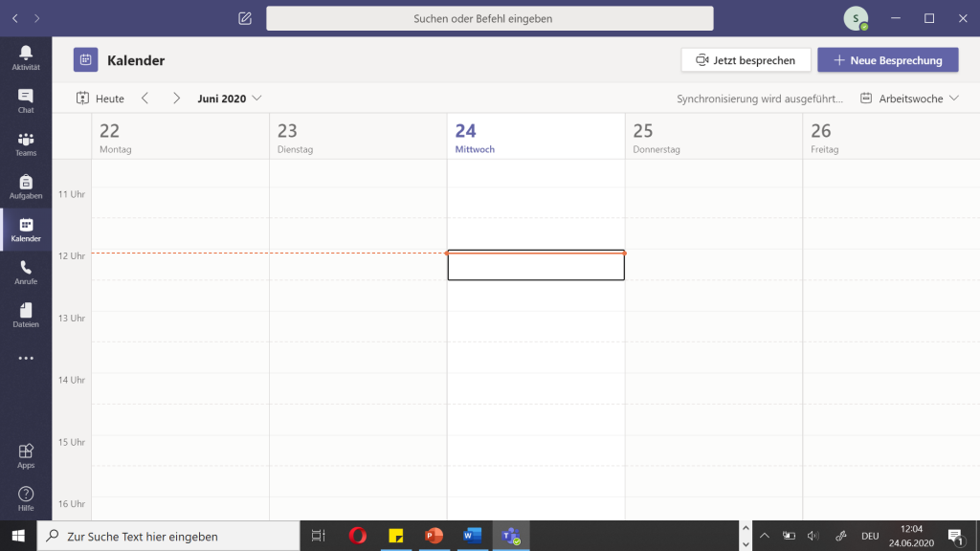Click the 11 Uhr slot on Dienstag

pyautogui.click(x=358, y=203)
